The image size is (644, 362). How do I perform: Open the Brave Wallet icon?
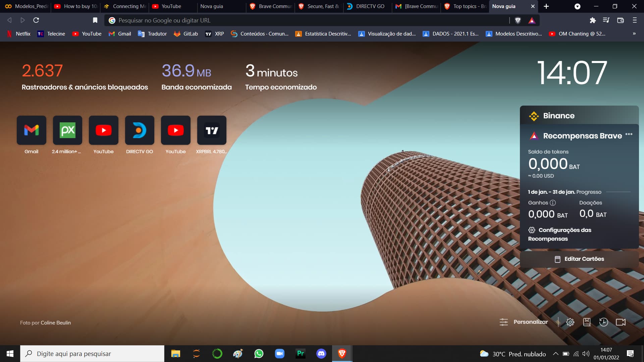click(620, 20)
